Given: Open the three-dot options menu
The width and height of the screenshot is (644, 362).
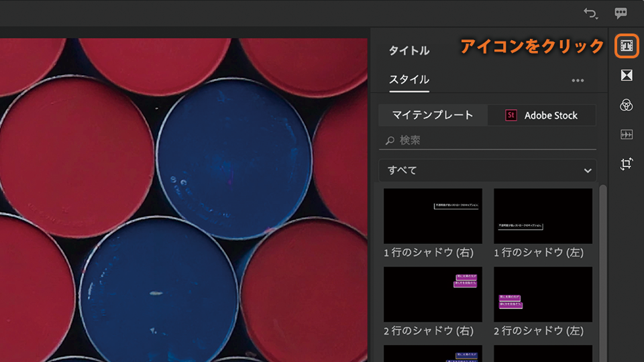Looking at the screenshot, I should [x=578, y=80].
